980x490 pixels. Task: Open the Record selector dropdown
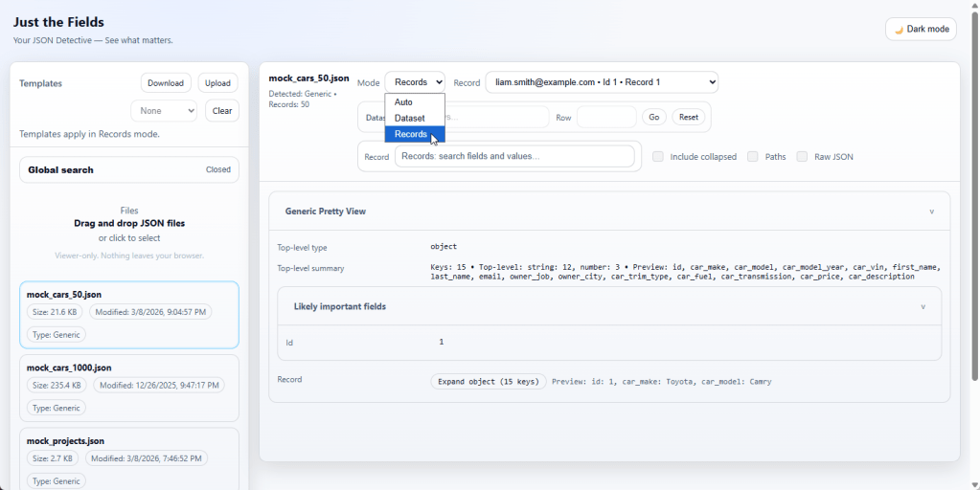point(601,82)
